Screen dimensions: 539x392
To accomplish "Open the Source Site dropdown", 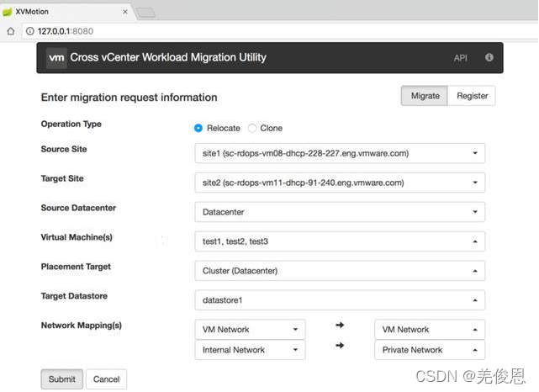I will 340,153.
